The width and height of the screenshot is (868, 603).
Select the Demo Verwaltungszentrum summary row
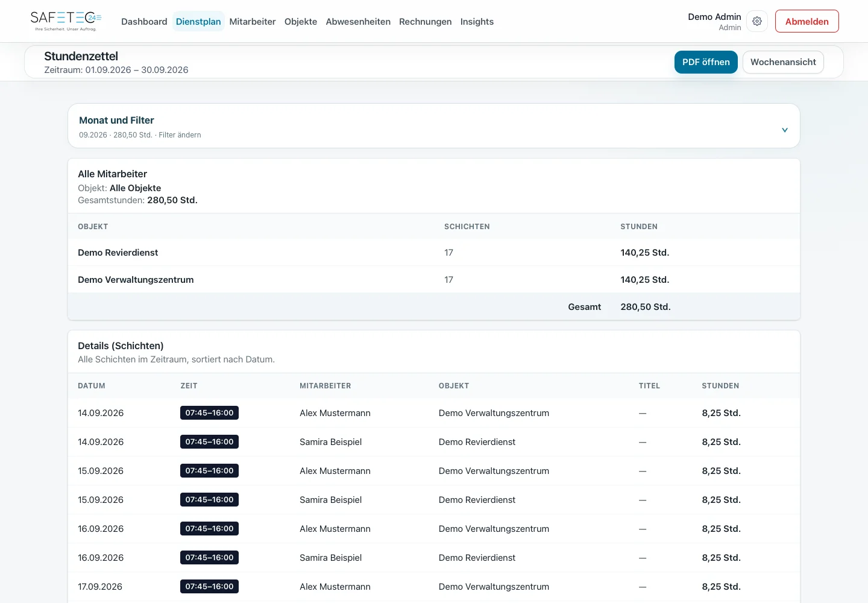(x=434, y=280)
